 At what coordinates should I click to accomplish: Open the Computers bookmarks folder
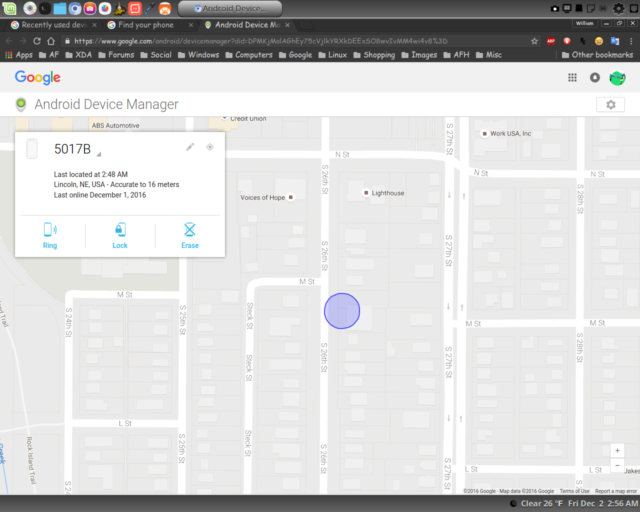pyautogui.click(x=249, y=55)
